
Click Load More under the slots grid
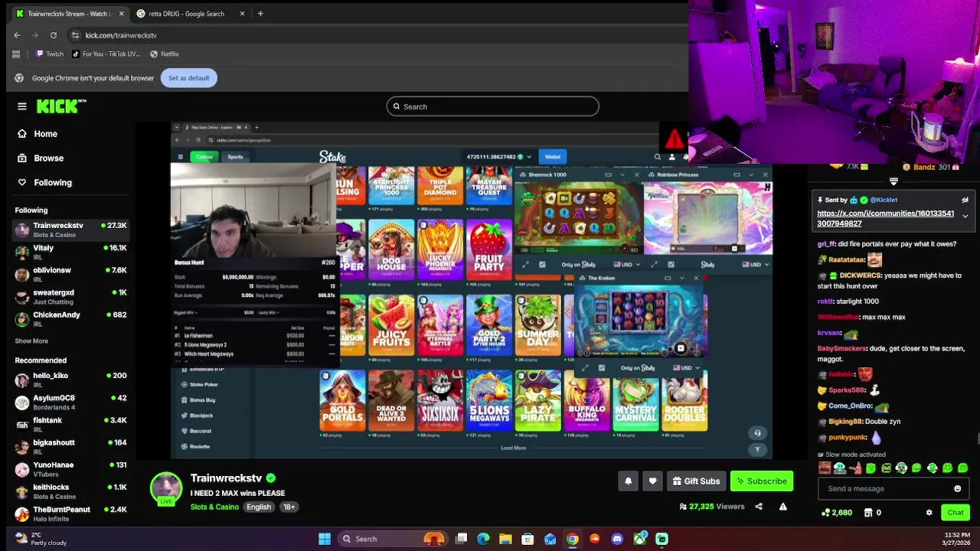pyautogui.click(x=514, y=448)
